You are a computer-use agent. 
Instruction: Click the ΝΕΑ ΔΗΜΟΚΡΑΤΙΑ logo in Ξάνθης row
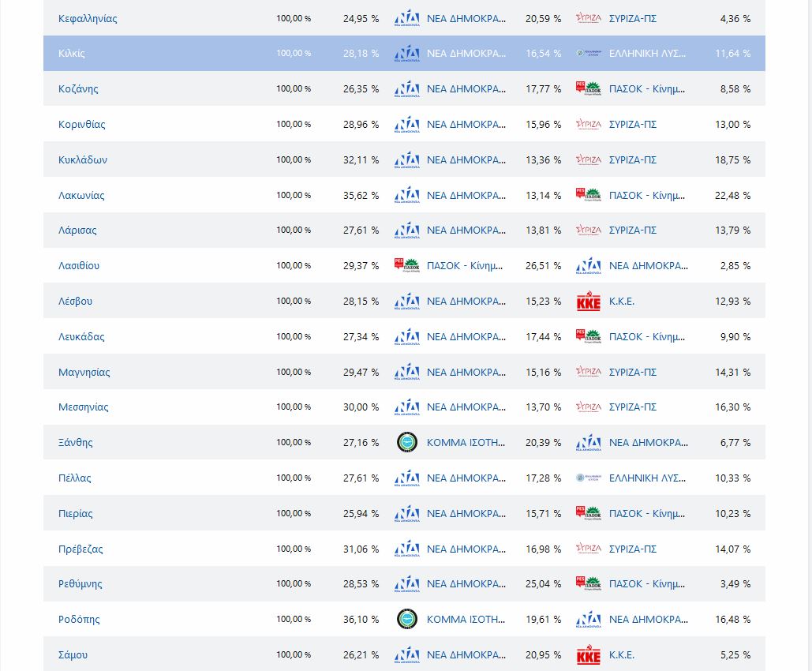point(588,443)
